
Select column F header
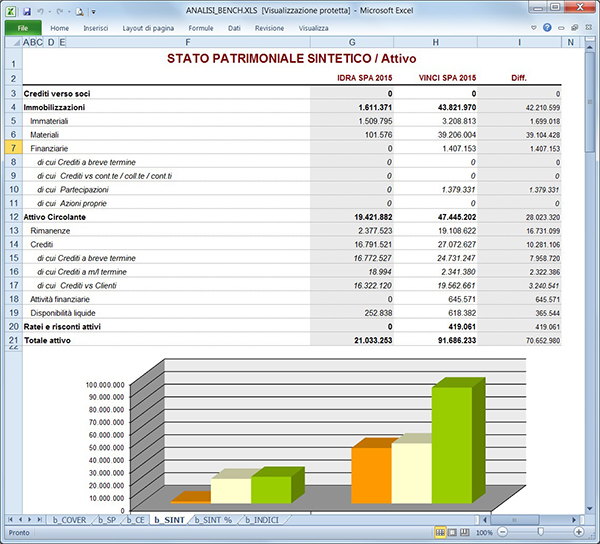[188, 42]
